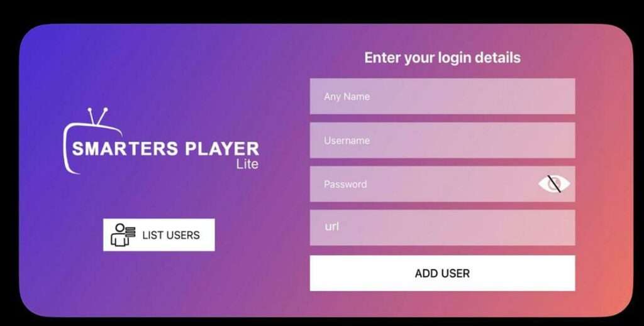Click the 'Username' placeholder text
The height and width of the screenshot is (326, 644).
347,141
